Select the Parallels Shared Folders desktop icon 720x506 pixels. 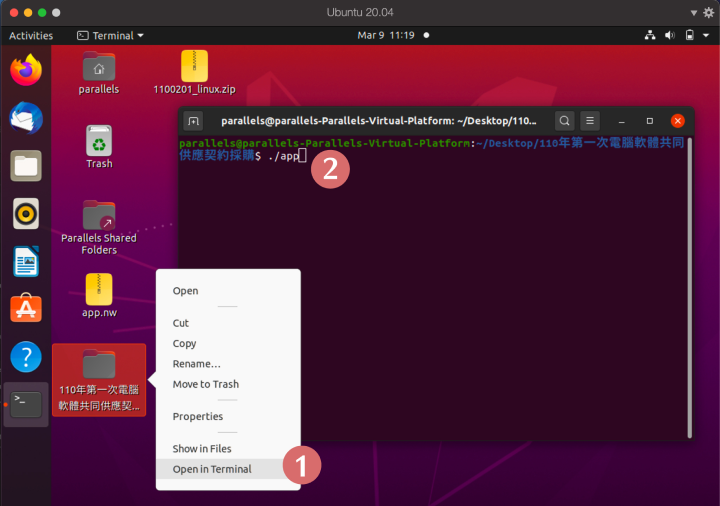[x=99, y=228]
